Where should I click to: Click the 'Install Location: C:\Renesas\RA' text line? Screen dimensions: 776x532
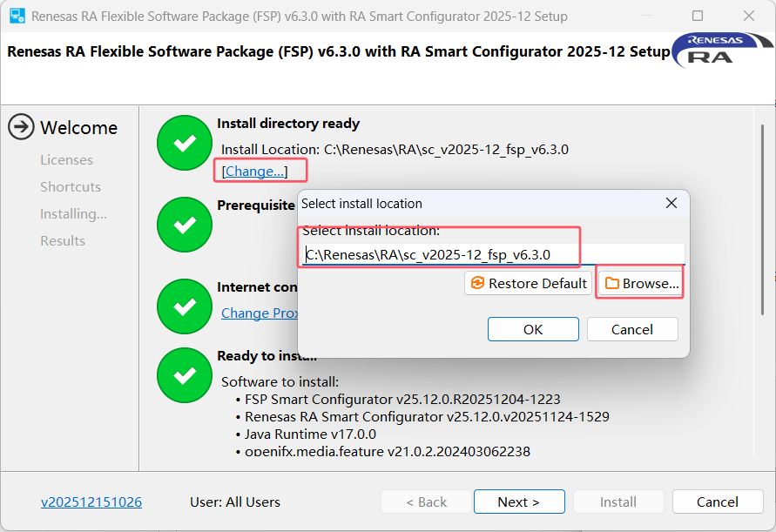pyautogui.click(x=395, y=150)
